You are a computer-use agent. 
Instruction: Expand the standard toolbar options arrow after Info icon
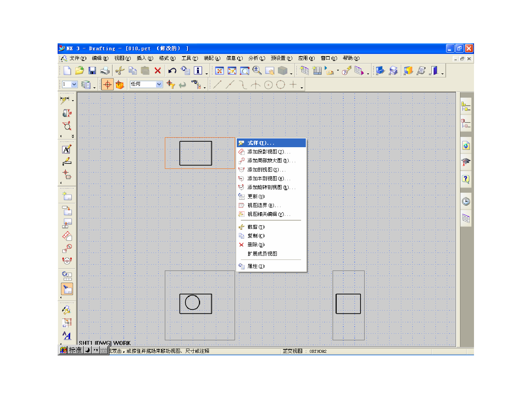pos(207,73)
